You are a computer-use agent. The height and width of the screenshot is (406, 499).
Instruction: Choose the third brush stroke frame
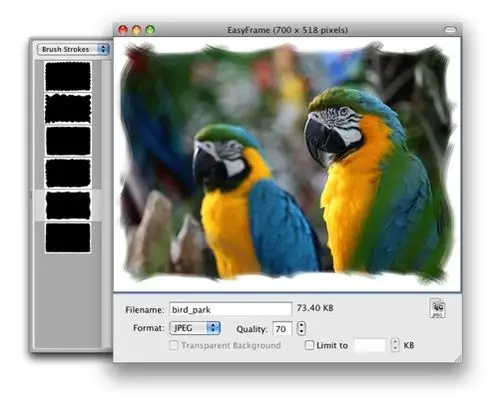point(68,141)
